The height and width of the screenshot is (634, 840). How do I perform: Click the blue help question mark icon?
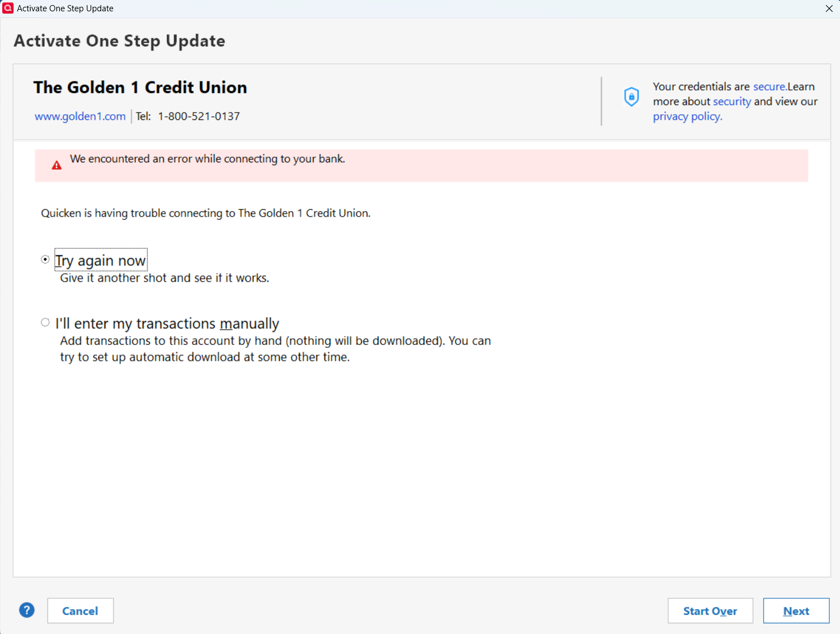(x=27, y=610)
